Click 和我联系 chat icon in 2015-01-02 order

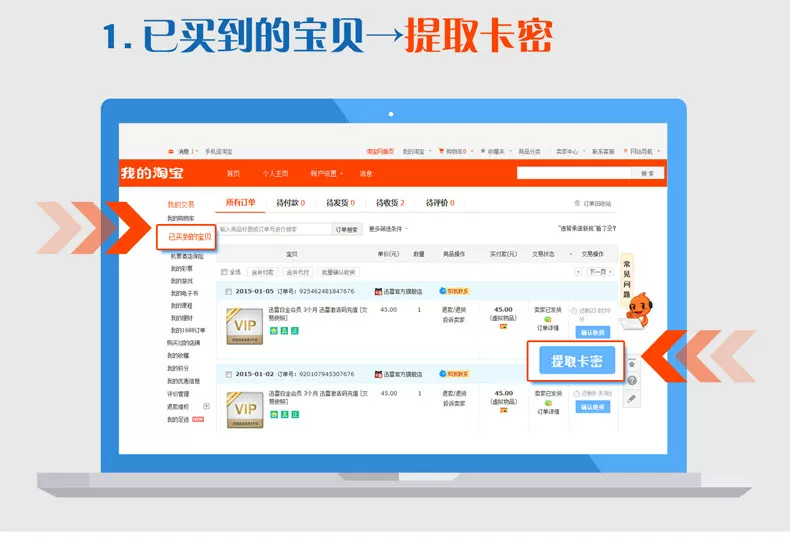[454, 374]
